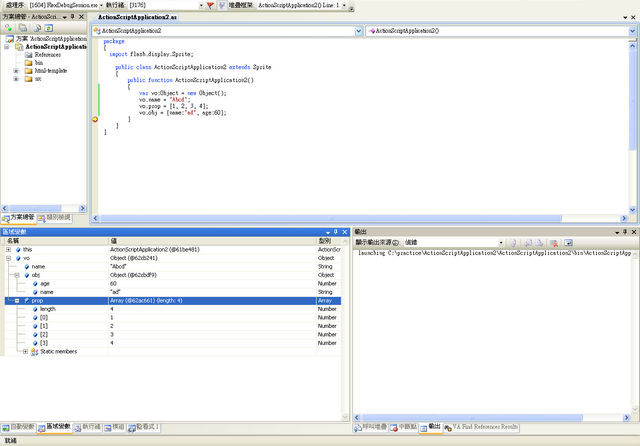Open the Output panel window position dropdown arrow
The width and height of the screenshot is (640, 446).
click(617, 232)
